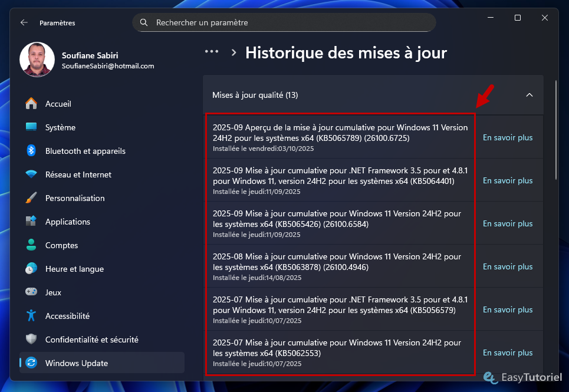569x392 pixels.
Task: Click the Applications icon in sidebar
Action: pyautogui.click(x=31, y=222)
